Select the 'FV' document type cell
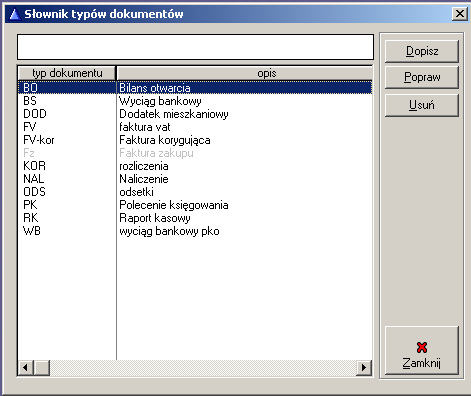Viewport: 471px width, 396px height. click(x=67, y=127)
